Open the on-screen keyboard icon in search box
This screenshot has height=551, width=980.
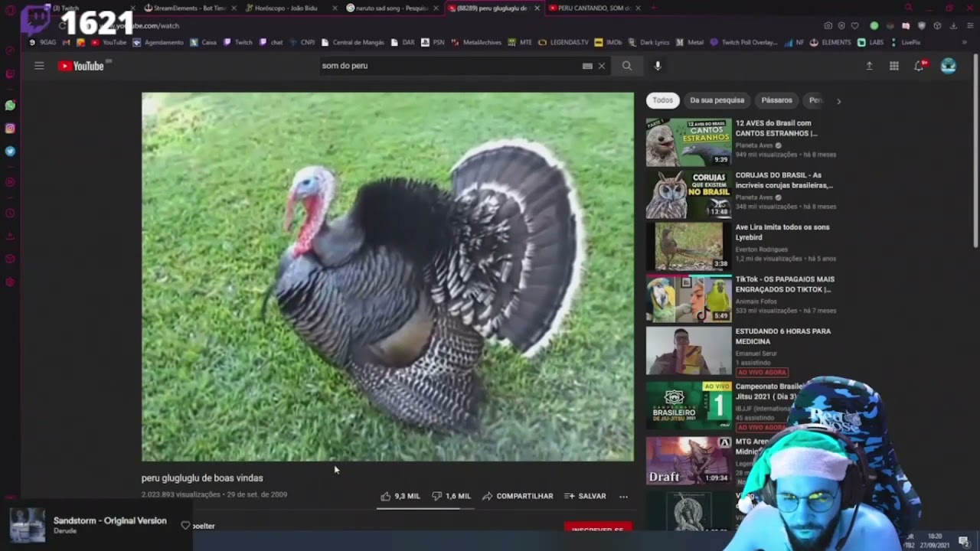tap(587, 66)
